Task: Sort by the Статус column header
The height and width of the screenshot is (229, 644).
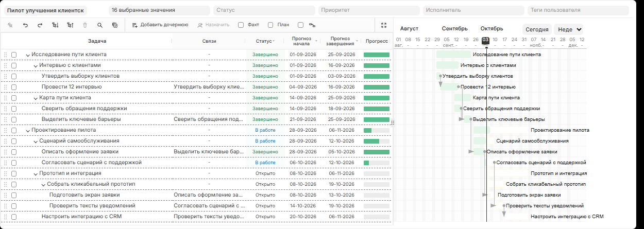Action: pyautogui.click(x=265, y=41)
